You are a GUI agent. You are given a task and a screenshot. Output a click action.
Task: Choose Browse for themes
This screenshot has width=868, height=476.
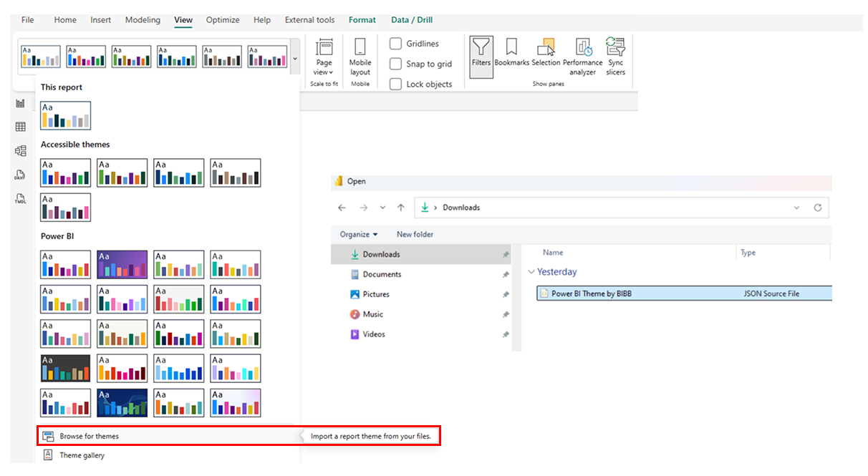coord(168,436)
